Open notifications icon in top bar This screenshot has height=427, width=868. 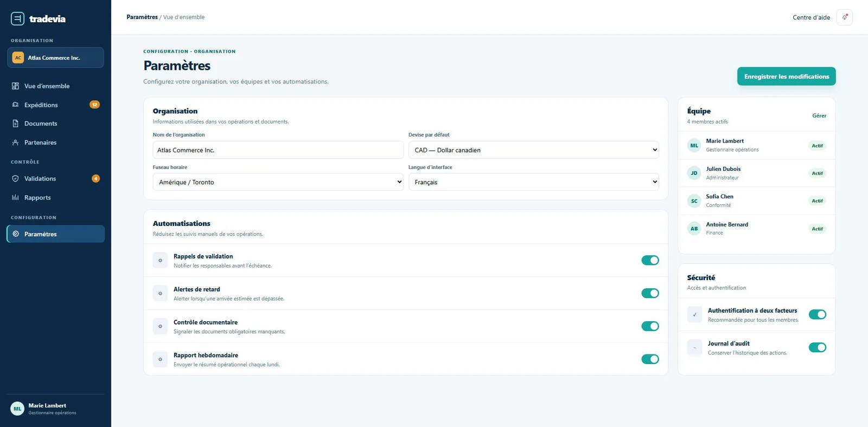[845, 17]
